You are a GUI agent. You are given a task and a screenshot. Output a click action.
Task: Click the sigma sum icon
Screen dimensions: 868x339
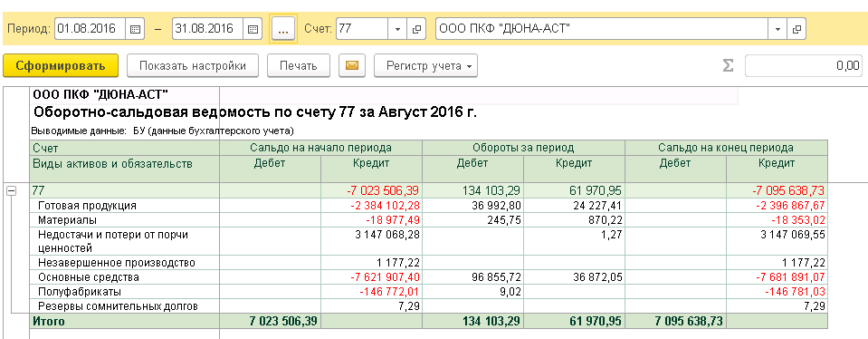pyautogui.click(x=728, y=66)
